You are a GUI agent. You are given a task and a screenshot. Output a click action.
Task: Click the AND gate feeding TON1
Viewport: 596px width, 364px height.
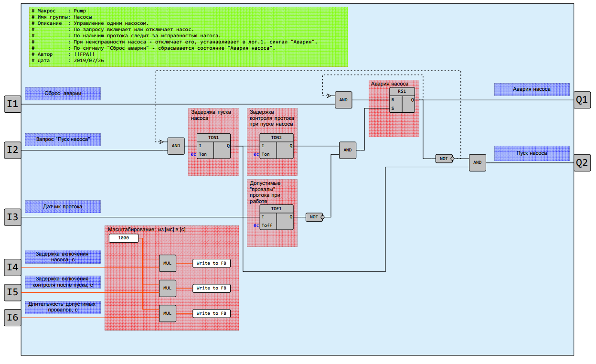coord(176,146)
